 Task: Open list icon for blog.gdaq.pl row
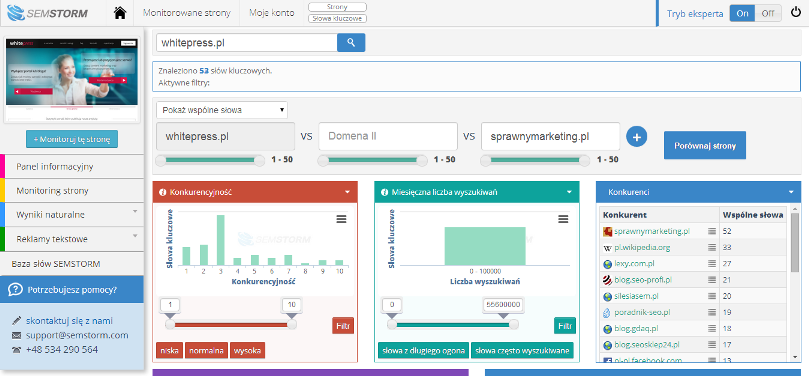[712, 329]
